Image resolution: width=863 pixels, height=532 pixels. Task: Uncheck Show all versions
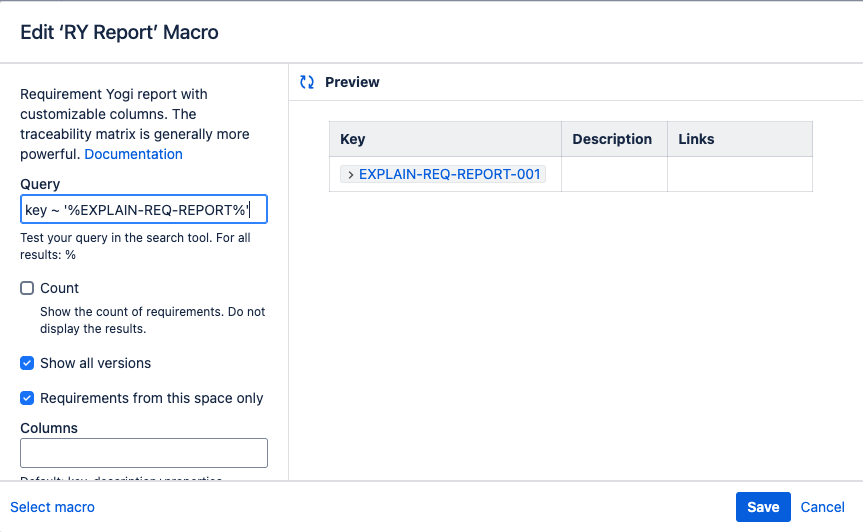[x=27, y=363]
